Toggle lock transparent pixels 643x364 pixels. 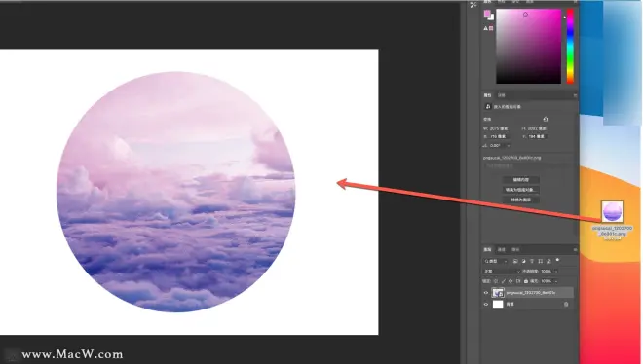coord(496,281)
